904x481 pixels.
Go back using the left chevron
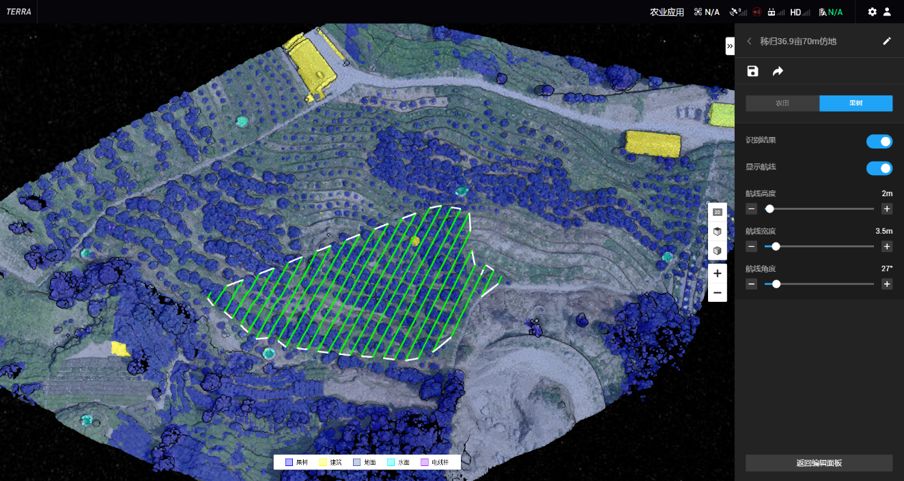[x=750, y=41]
